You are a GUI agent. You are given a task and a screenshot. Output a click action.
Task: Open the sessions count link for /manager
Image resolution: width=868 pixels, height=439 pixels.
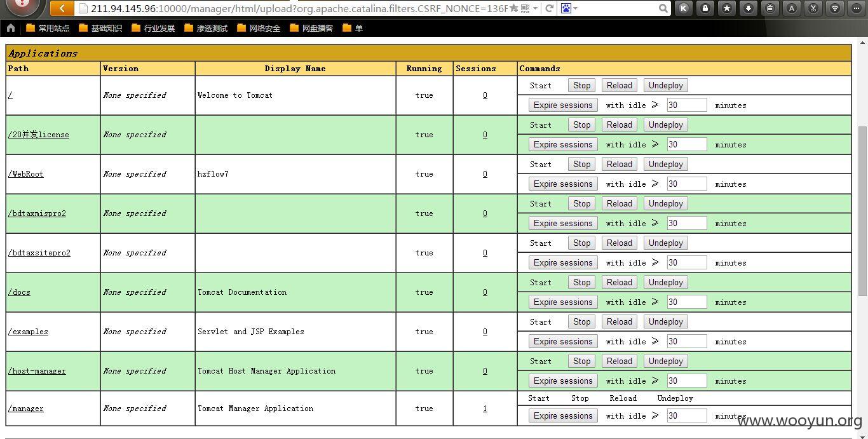coord(485,409)
